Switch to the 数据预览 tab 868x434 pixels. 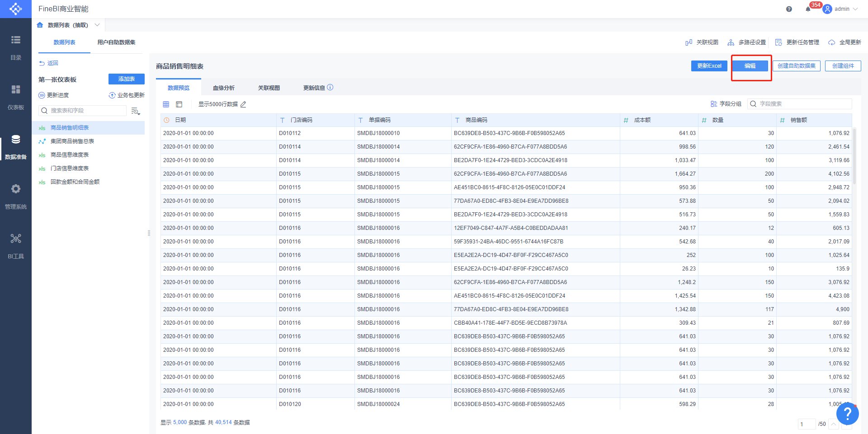pos(179,88)
